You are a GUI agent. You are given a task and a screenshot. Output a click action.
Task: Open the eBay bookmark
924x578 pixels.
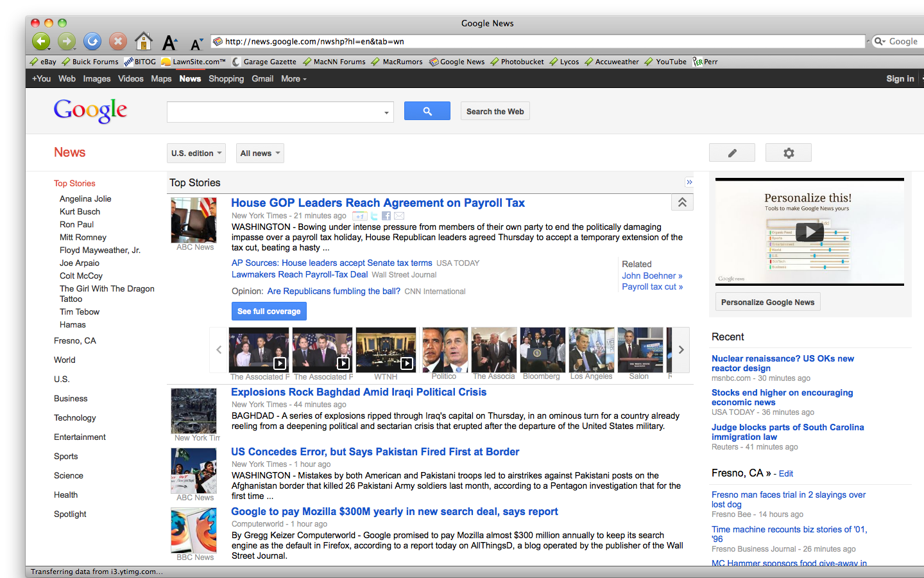tap(43, 62)
